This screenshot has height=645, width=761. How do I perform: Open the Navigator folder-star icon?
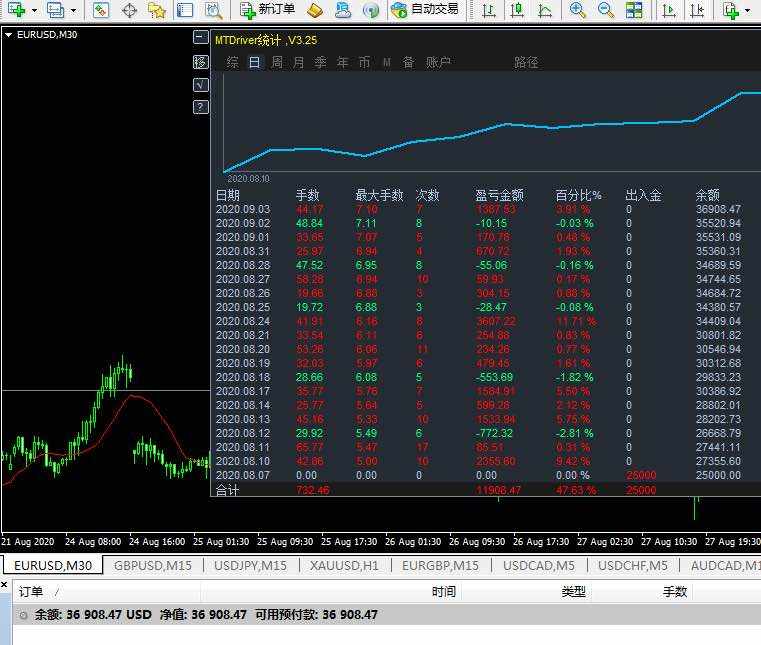(157, 10)
